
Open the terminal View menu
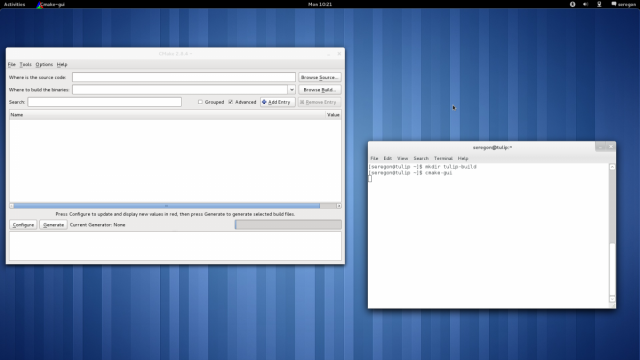click(x=402, y=158)
